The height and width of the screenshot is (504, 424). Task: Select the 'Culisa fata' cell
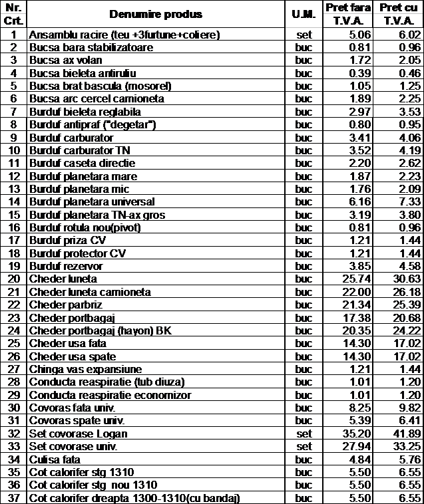click(156, 459)
